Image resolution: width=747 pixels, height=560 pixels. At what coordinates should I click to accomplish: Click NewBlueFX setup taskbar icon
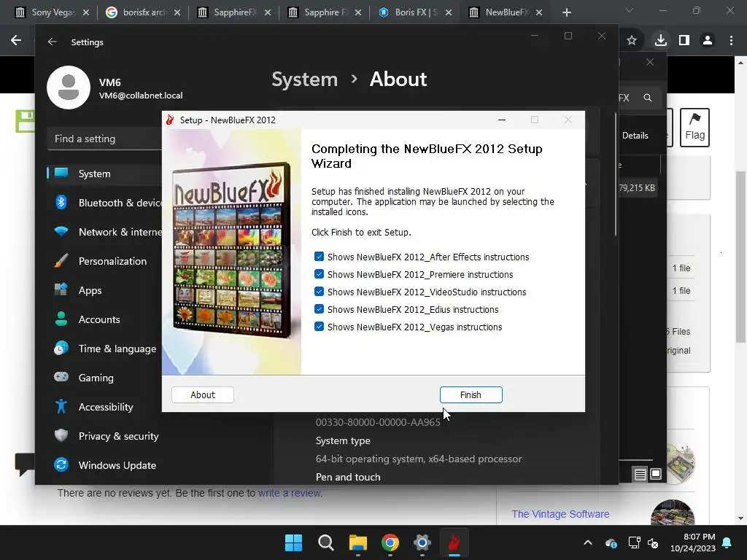(454, 542)
